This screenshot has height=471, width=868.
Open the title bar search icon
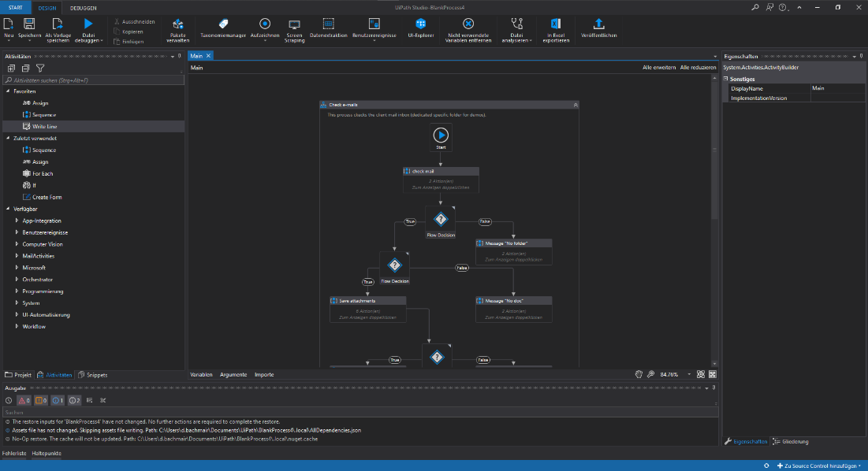(755, 7)
